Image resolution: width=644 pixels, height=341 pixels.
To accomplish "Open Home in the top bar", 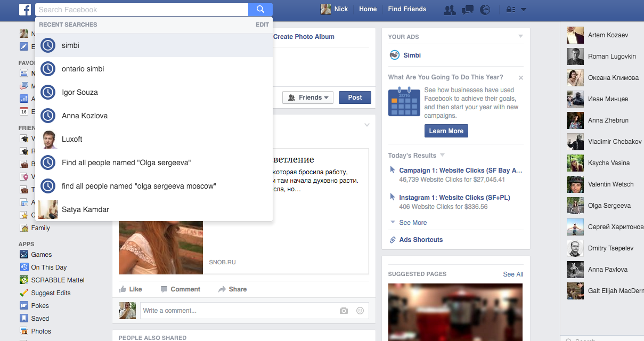I will (368, 9).
